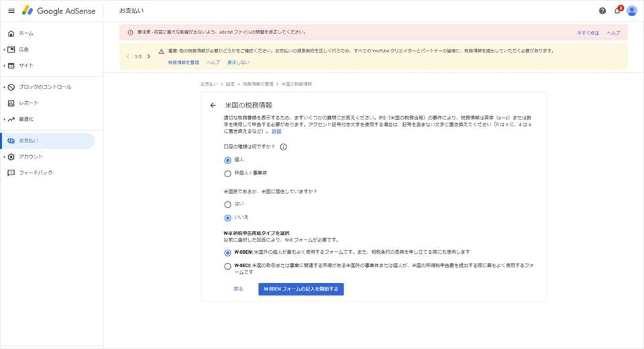This screenshot has width=644, height=349.
Task: Click the 最適化 optimization icon
Action: click(x=11, y=119)
